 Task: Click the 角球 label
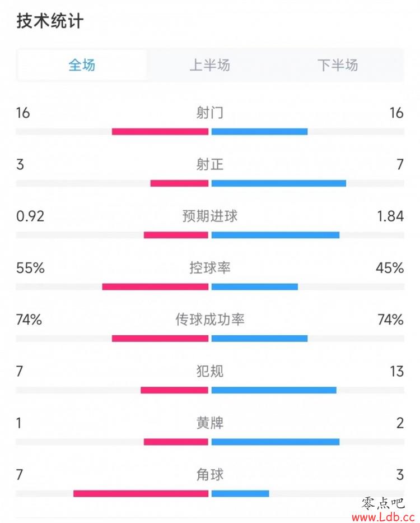[209, 475]
